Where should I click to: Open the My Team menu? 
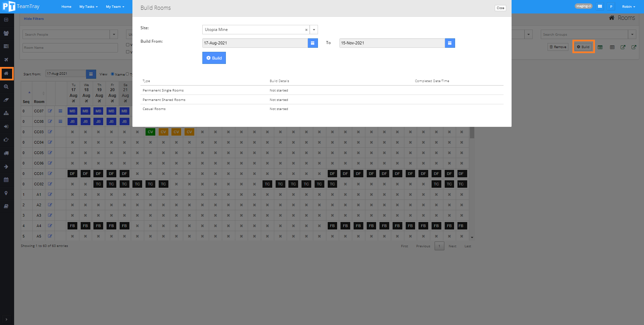pos(115,7)
